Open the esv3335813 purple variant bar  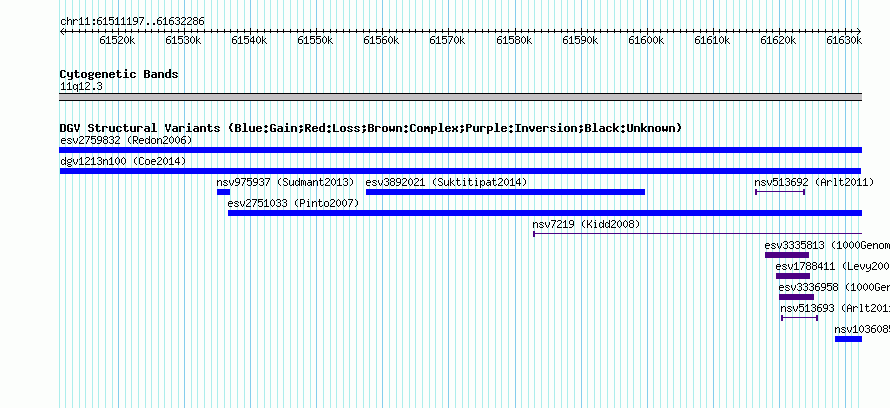[x=787, y=255]
